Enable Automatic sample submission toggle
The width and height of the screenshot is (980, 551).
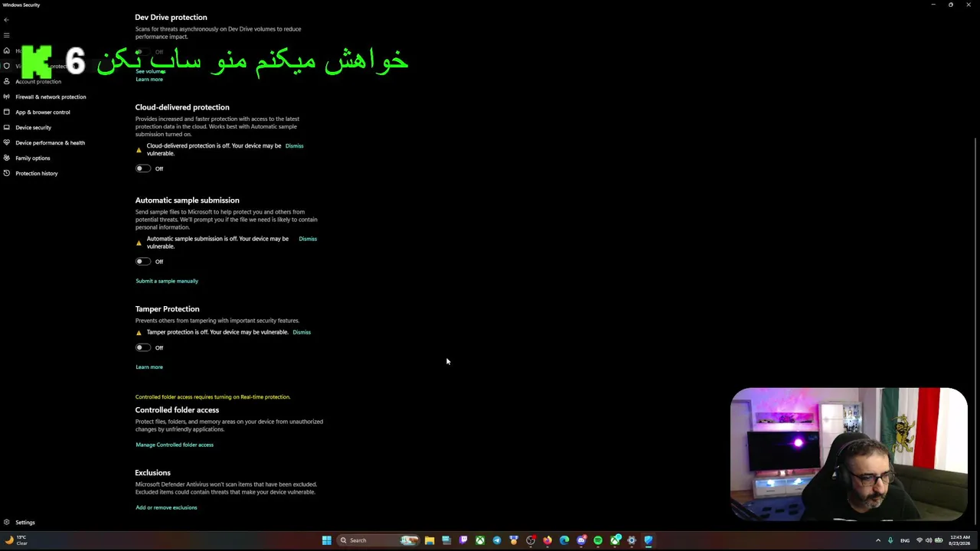[x=142, y=262]
